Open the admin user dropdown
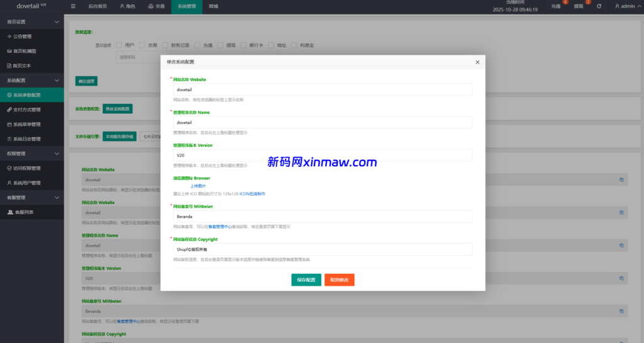Screen dimensions: 644x343 (x=628, y=6)
